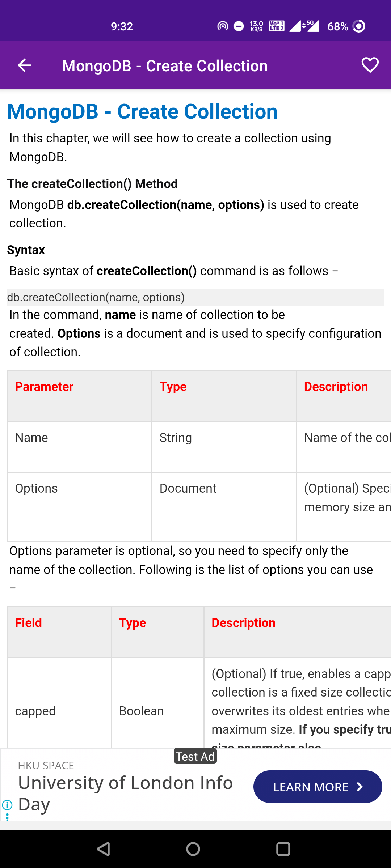Tap the Test Ad label

(x=195, y=756)
